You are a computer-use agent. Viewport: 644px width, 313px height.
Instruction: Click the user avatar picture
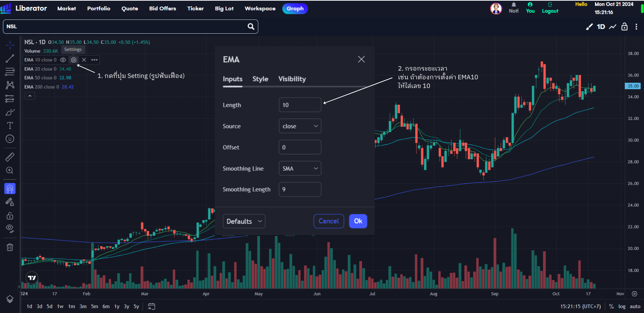point(496,8)
